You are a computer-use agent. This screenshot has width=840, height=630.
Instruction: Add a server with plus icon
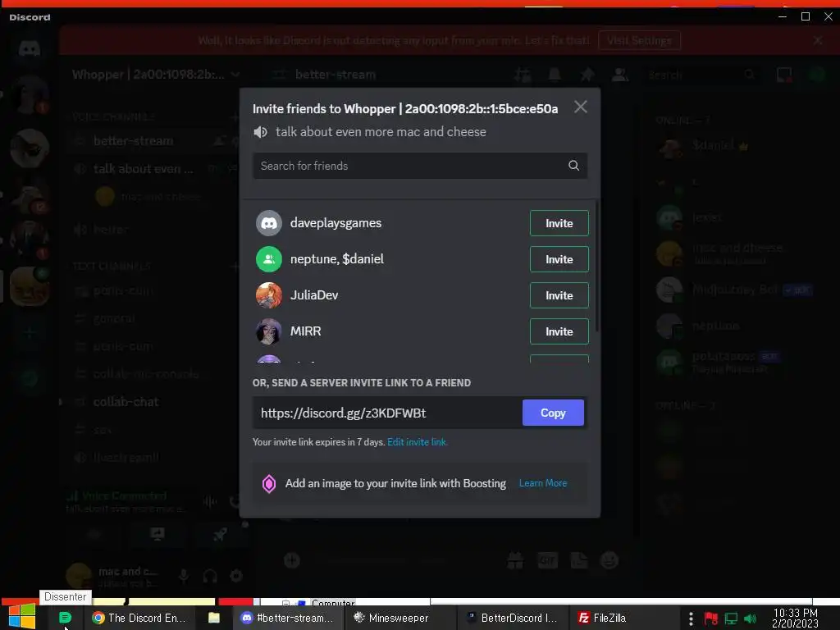click(30, 333)
